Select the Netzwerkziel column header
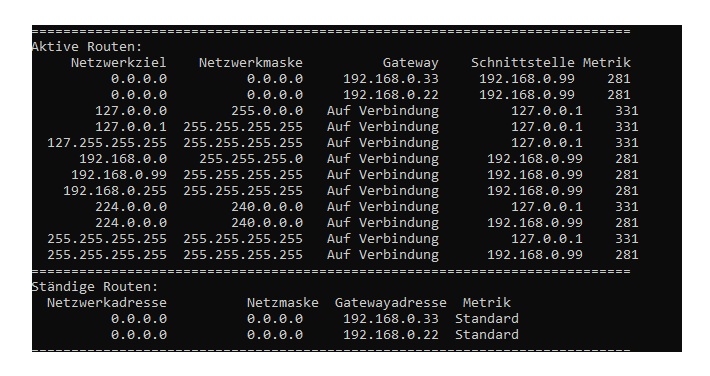 pos(119,63)
